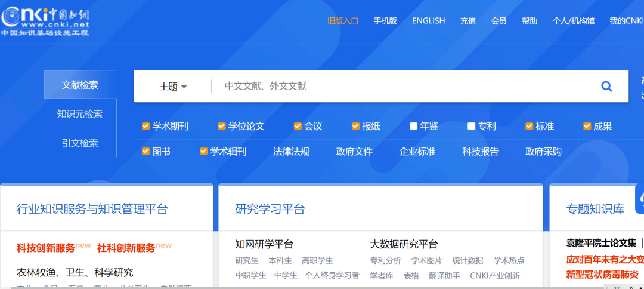Open the 帮助 link
This screenshot has width=644, height=289.
pyautogui.click(x=530, y=21)
